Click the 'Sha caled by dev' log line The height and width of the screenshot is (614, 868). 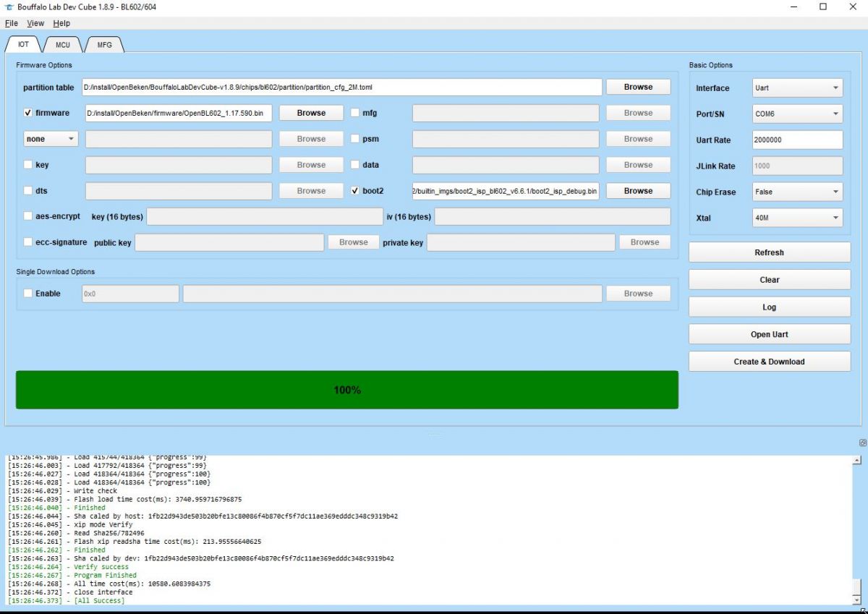[x=201, y=558]
